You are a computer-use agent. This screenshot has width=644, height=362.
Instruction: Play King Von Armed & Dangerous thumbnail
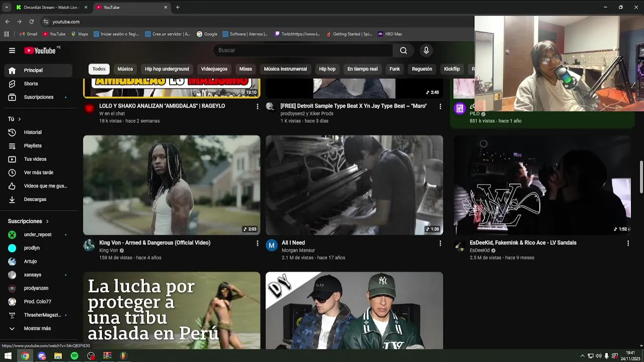pyautogui.click(x=172, y=185)
